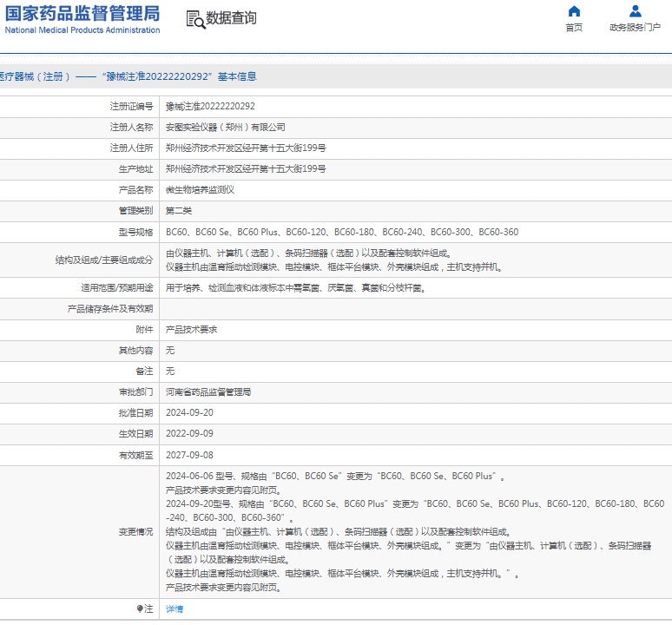Click the 首页 label
Screen dimensions: 672x625
[x=574, y=28]
